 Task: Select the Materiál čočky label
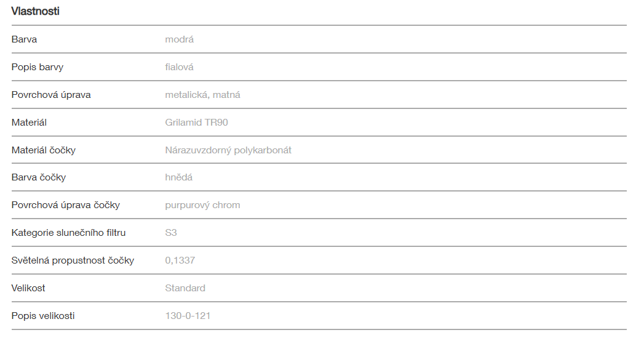coord(44,150)
